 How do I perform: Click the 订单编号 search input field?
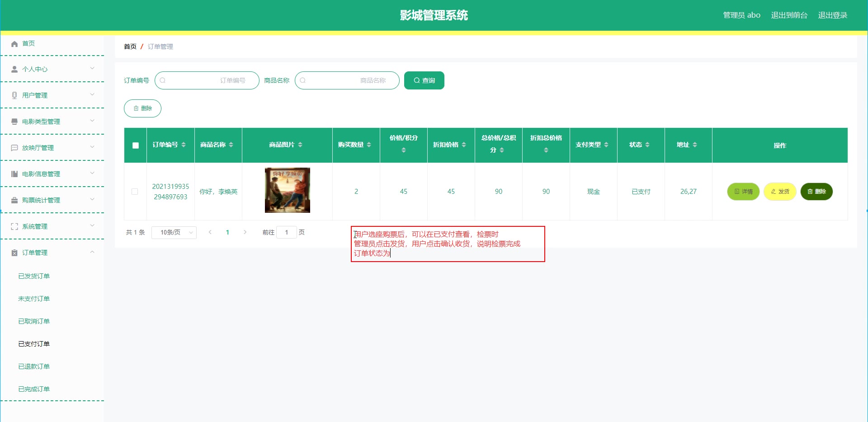tap(207, 80)
